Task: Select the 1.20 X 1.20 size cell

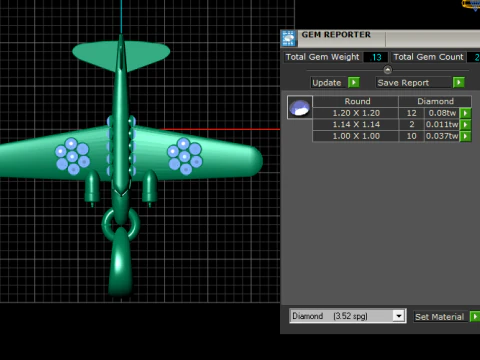Action: (x=356, y=113)
